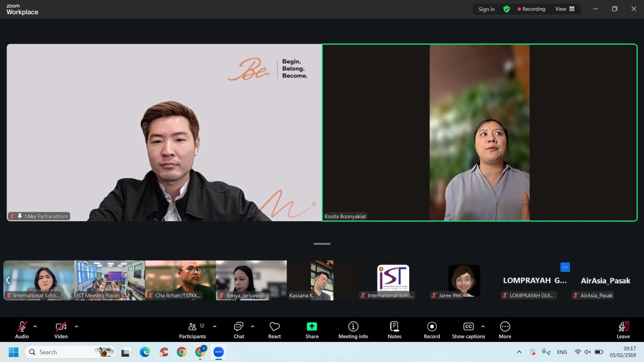The image size is (644, 362).
Task: Go to the previous page of participant thumbnails
Action: [8, 280]
